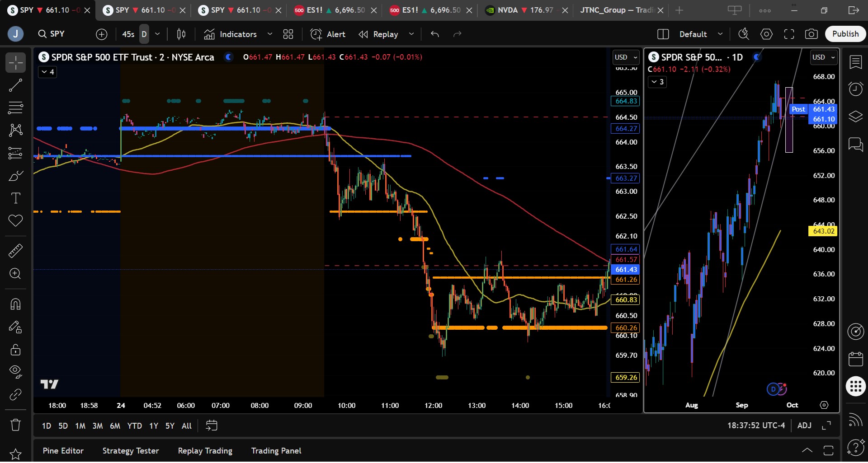Open the chats panel
Viewport: 868px width, 463px height.
pos(856,145)
